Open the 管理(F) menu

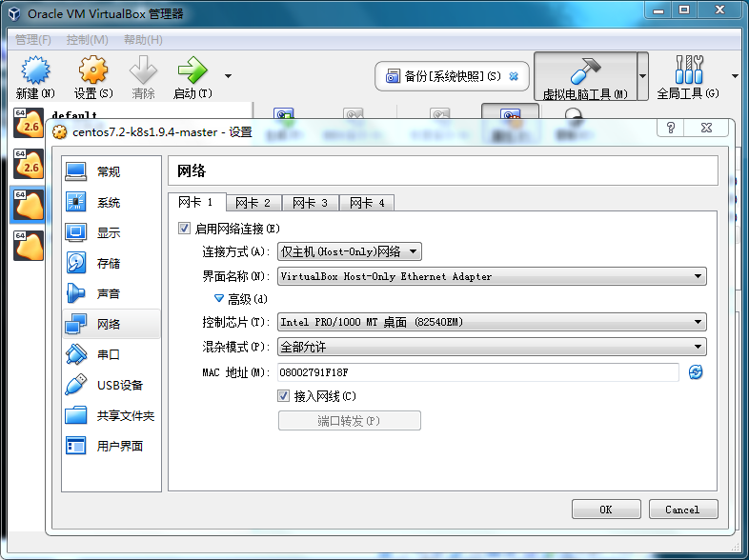pos(33,40)
